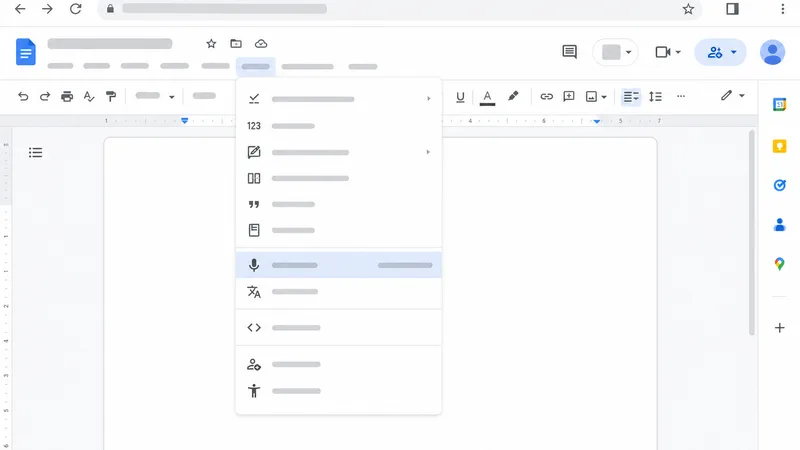Image resolution: width=800 pixels, height=450 pixels.
Task: Check cloud save status icon
Action: [x=261, y=44]
